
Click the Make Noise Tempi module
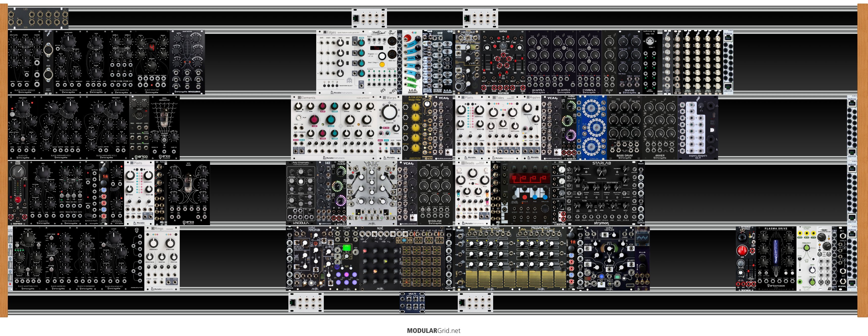click(x=346, y=258)
